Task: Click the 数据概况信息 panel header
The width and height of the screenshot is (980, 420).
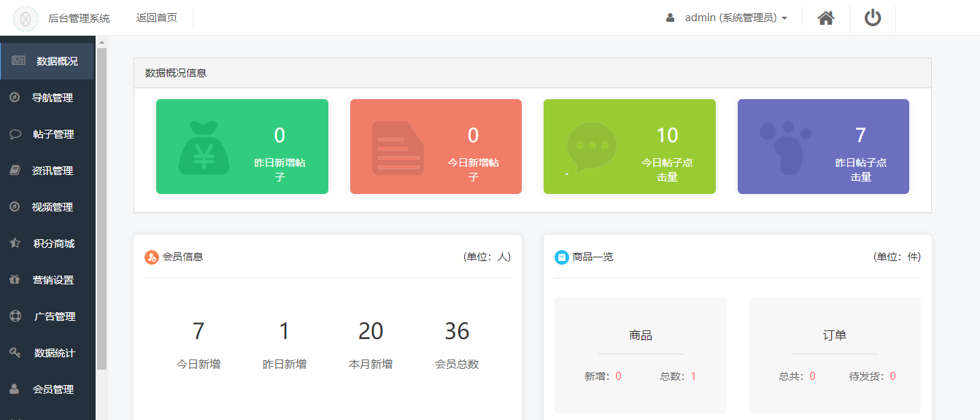Action: tap(533, 73)
